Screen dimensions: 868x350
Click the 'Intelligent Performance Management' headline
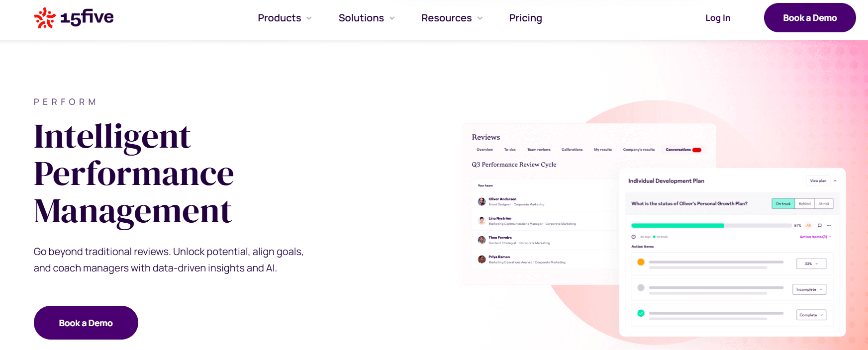click(134, 174)
